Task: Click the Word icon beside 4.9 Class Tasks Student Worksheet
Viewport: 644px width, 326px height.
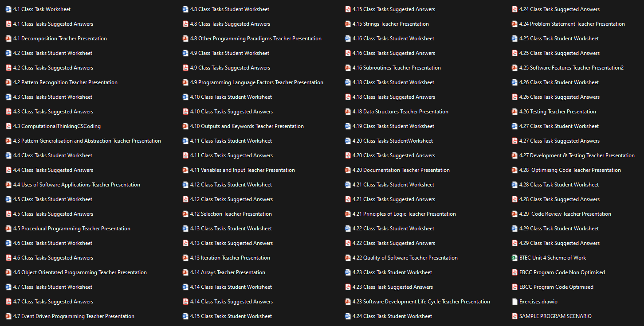Action: (x=185, y=53)
